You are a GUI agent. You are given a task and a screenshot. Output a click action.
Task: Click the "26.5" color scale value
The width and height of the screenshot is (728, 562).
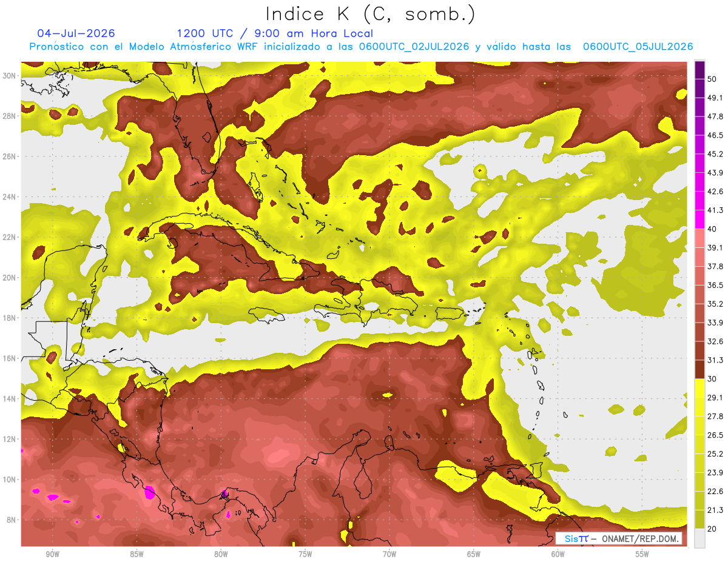715,435
